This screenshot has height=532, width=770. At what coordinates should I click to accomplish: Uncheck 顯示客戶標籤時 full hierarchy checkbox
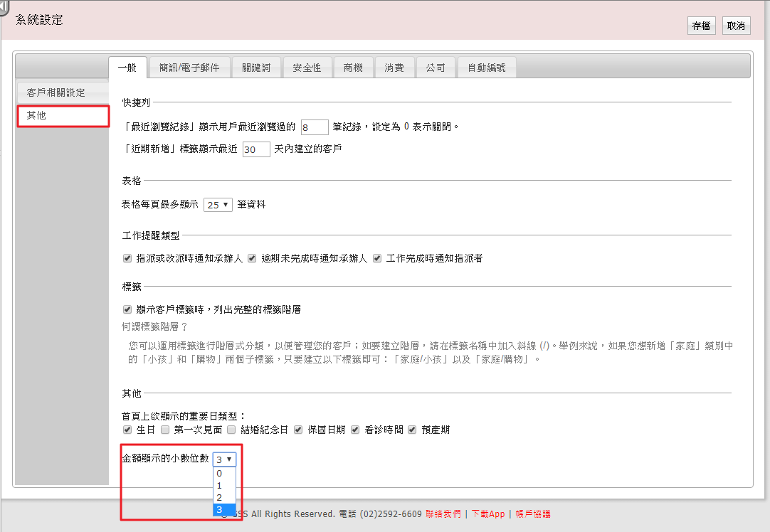coord(127,309)
